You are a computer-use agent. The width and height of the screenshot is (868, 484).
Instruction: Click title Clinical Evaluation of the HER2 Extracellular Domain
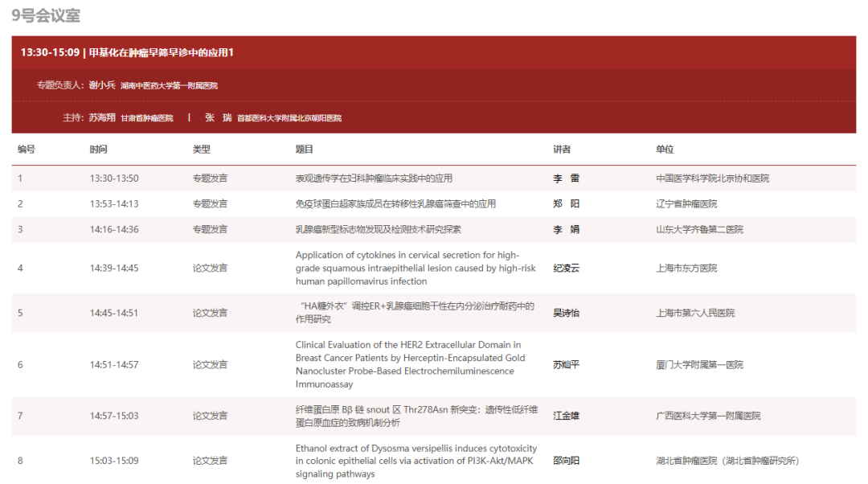click(x=410, y=364)
